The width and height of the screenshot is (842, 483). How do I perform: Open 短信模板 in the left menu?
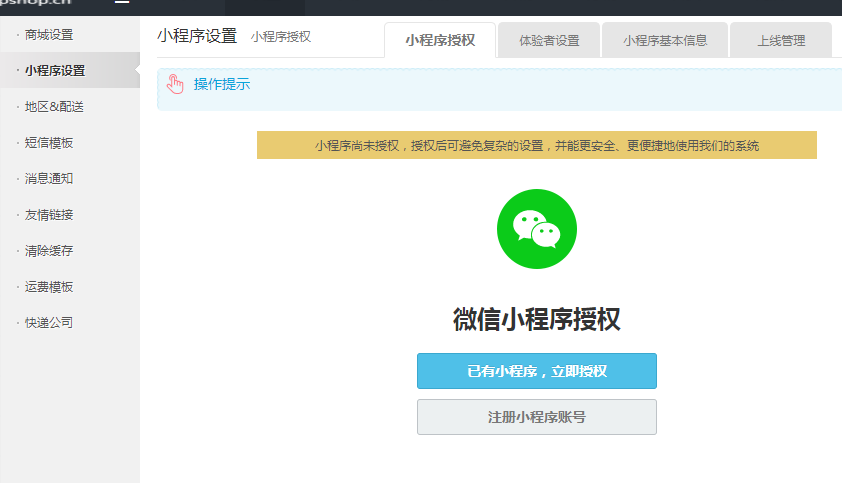tap(49, 143)
